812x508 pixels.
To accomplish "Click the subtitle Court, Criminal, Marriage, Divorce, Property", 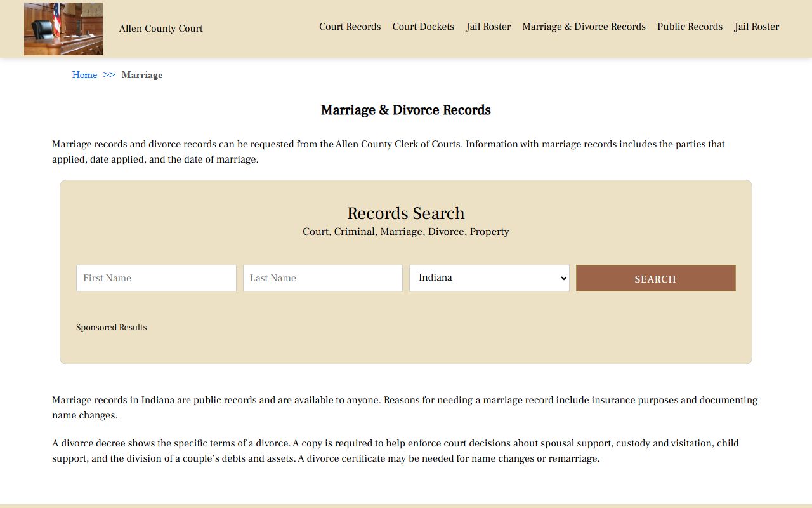I will point(406,232).
